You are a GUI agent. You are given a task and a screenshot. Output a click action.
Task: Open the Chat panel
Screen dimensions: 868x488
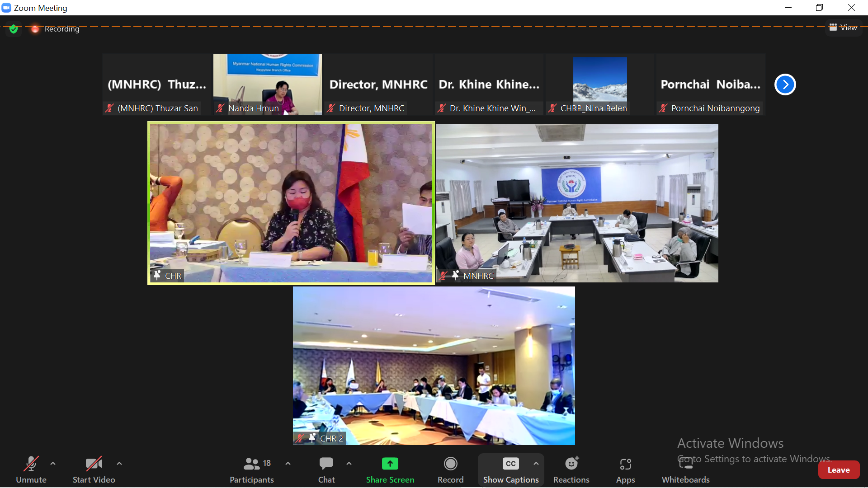pos(326,469)
